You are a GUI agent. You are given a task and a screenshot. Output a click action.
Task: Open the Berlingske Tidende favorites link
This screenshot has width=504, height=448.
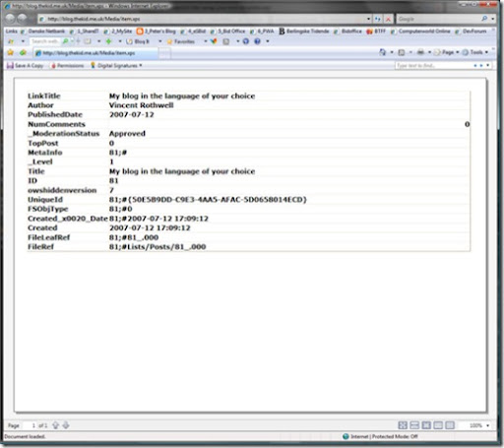(x=304, y=32)
